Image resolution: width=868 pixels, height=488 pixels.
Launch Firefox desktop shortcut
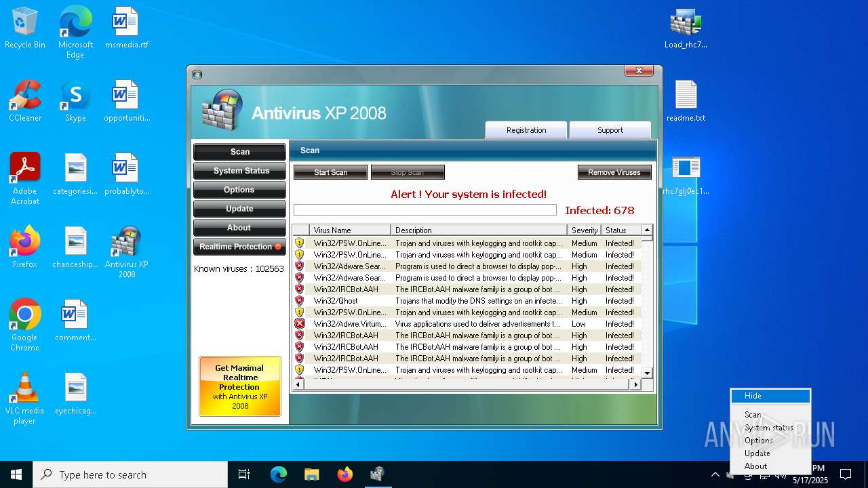click(25, 247)
